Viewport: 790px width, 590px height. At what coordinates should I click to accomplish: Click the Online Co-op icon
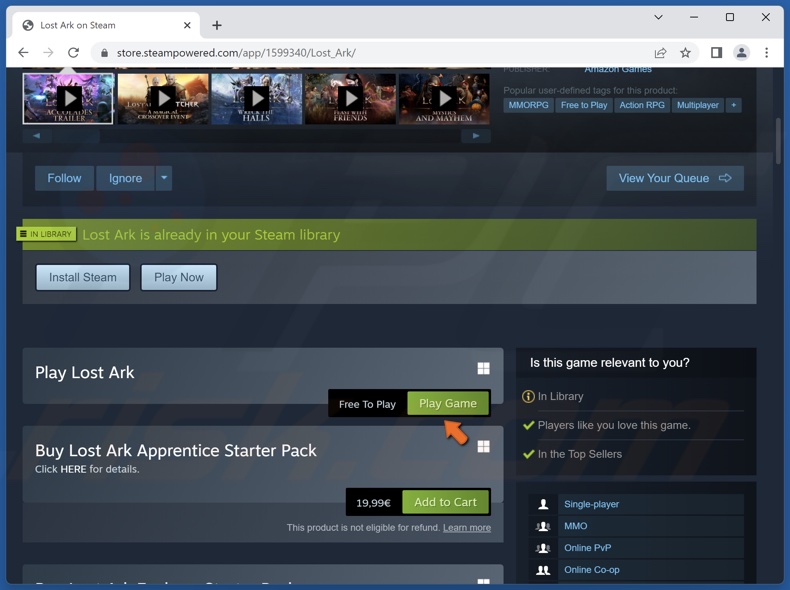tap(543, 570)
